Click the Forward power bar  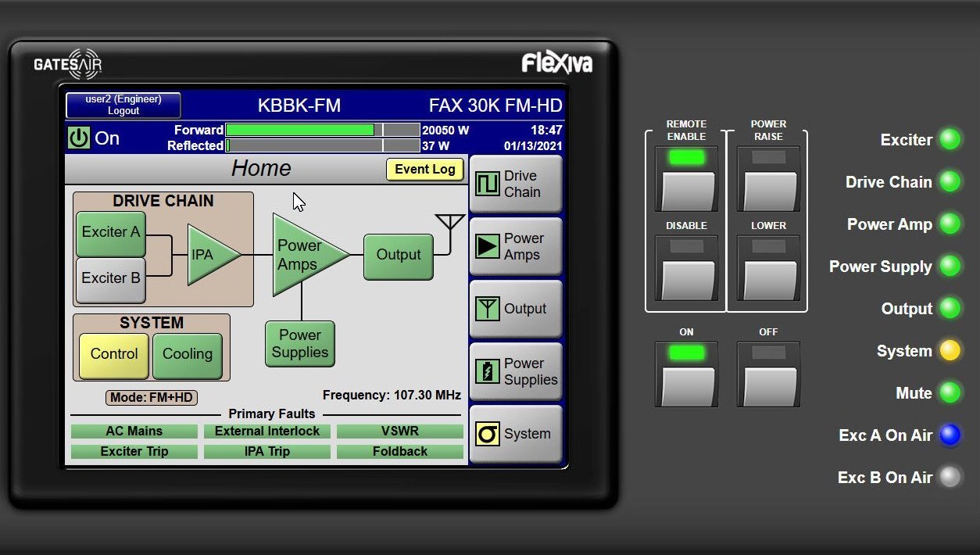323,130
